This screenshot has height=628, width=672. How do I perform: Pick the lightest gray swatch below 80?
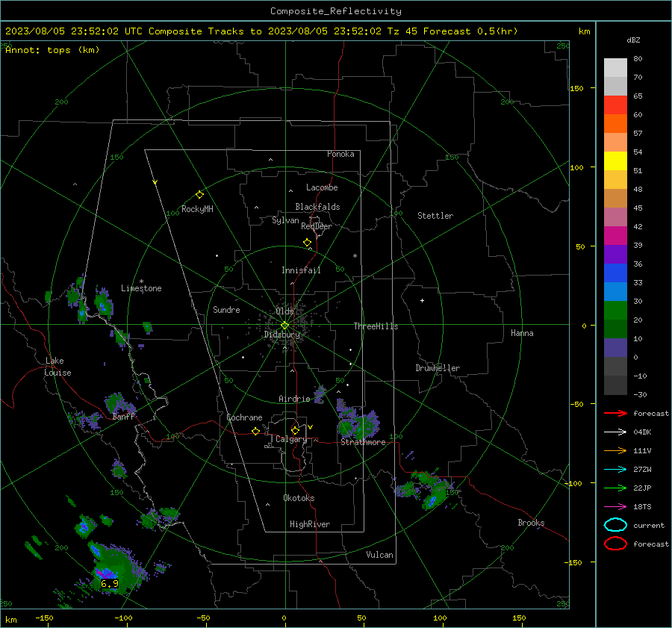(x=615, y=67)
